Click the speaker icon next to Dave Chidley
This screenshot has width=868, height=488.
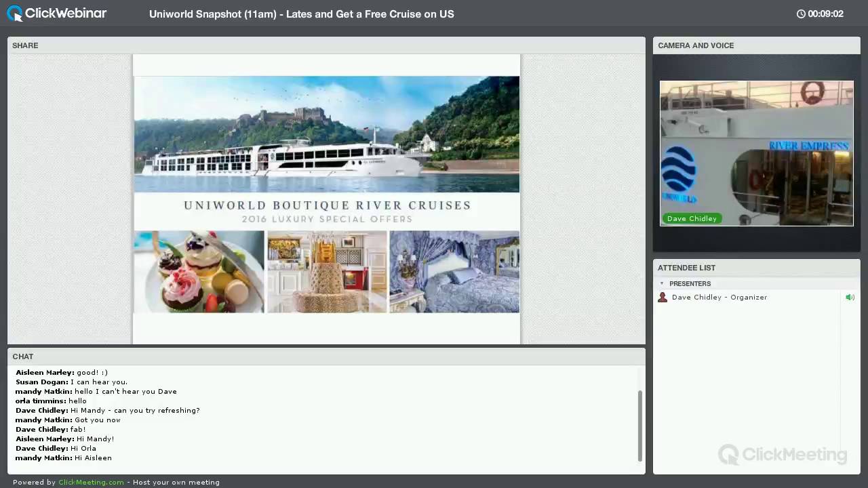click(850, 298)
